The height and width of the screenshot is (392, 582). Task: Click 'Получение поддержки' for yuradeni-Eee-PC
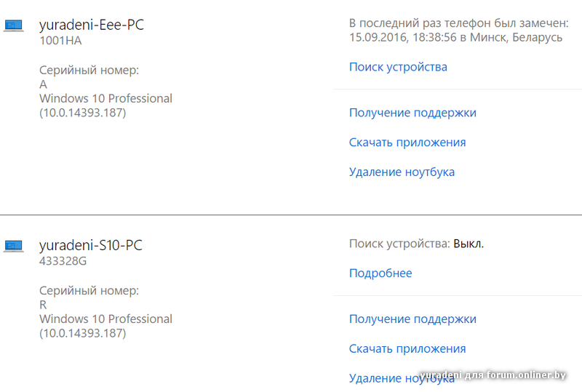pyautogui.click(x=412, y=113)
